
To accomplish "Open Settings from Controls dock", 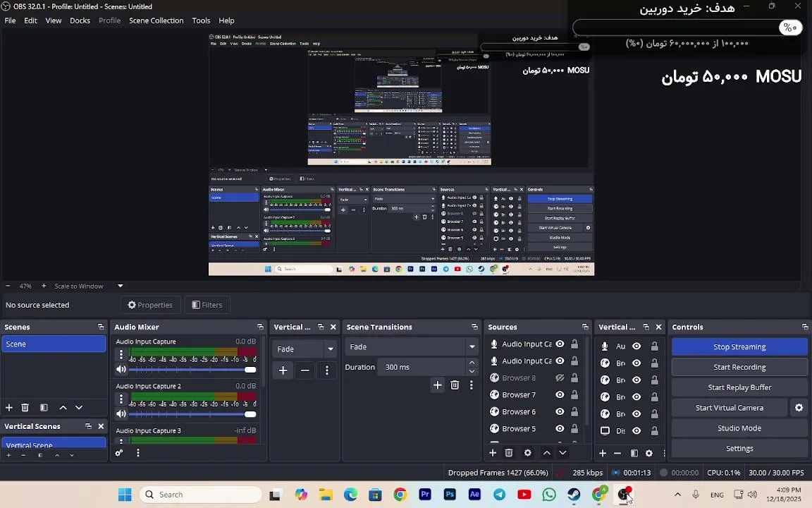I will 739,449.
